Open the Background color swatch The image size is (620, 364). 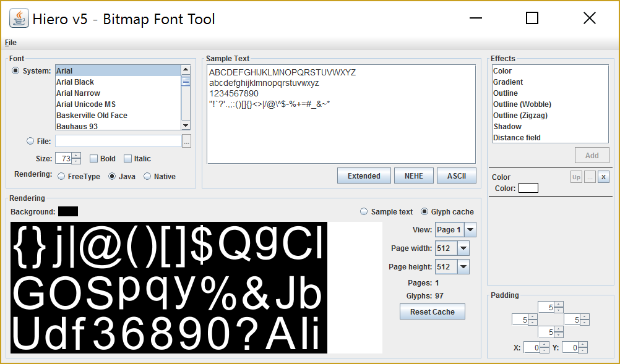click(x=68, y=211)
